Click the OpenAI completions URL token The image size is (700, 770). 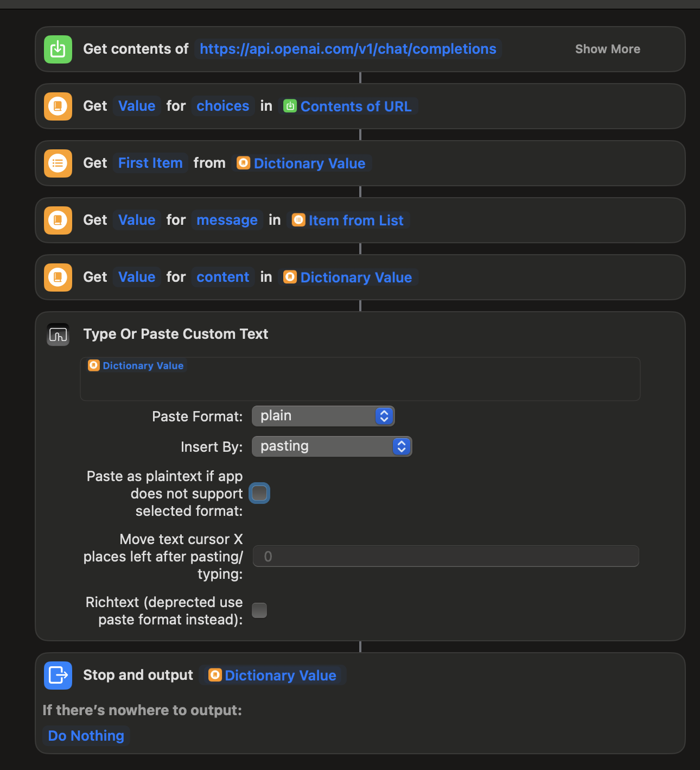[x=348, y=49]
